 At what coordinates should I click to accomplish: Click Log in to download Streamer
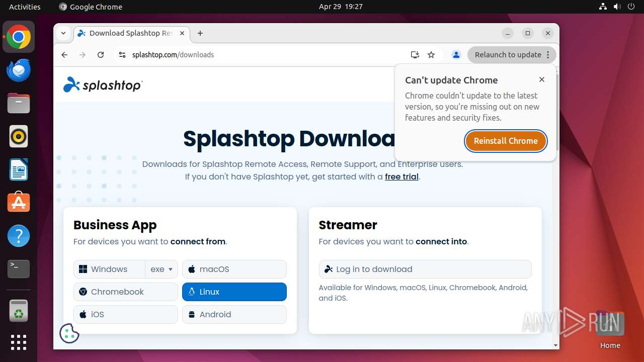pos(425,269)
